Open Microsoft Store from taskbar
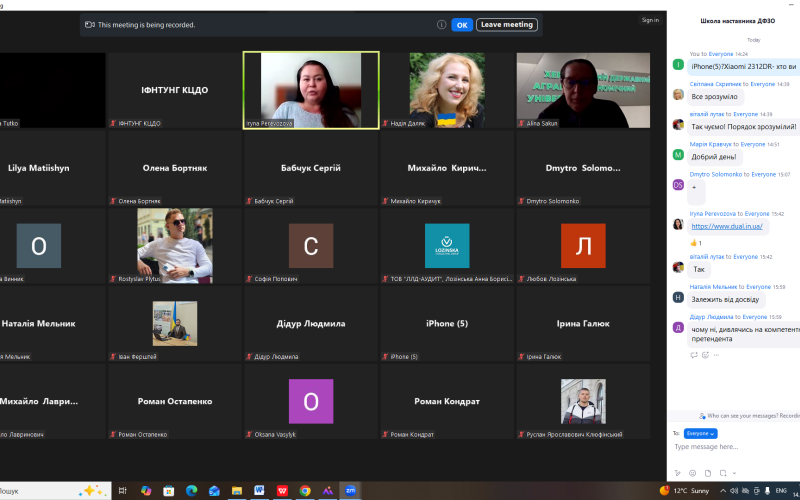 tap(168, 491)
